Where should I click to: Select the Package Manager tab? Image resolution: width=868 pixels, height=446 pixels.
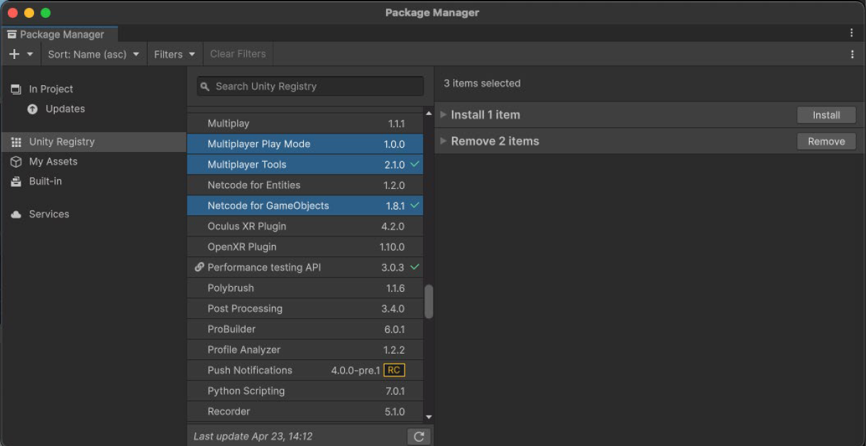[60, 34]
